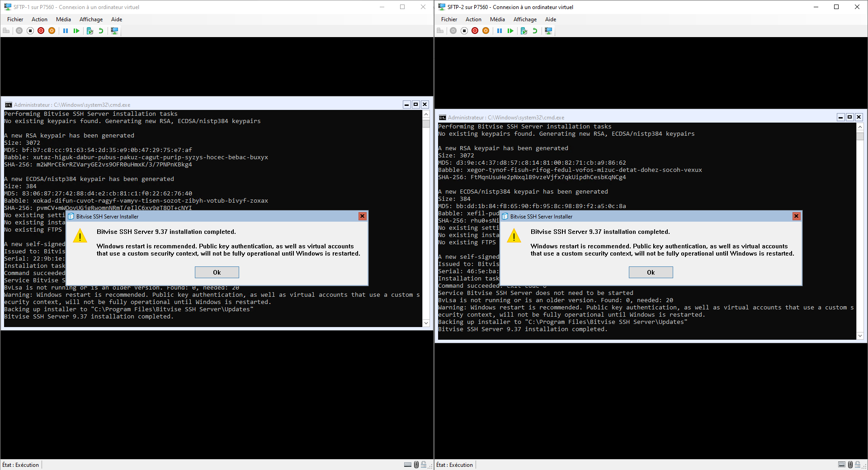Click padlock status icon in SFTP-1 status bar
Screen dimensions: 868x470
click(x=424, y=465)
